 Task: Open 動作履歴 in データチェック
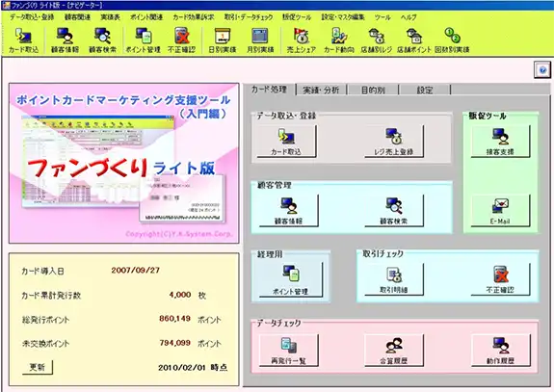500,351
